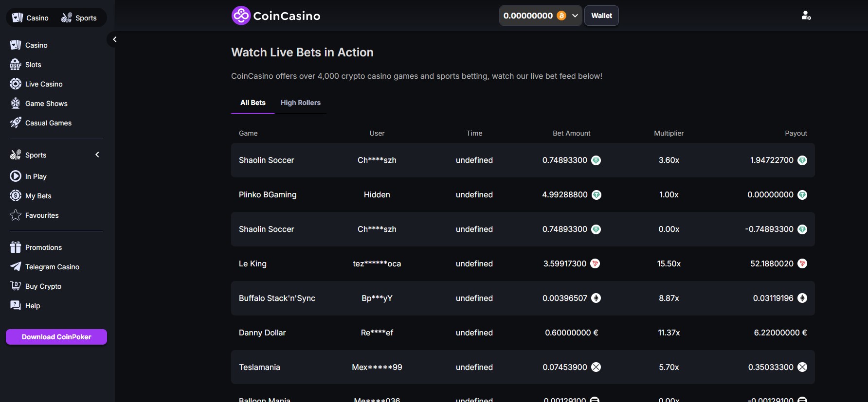Viewport: 868px width, 402px height.
Task: Click the Wallet button
Action: 601,16
